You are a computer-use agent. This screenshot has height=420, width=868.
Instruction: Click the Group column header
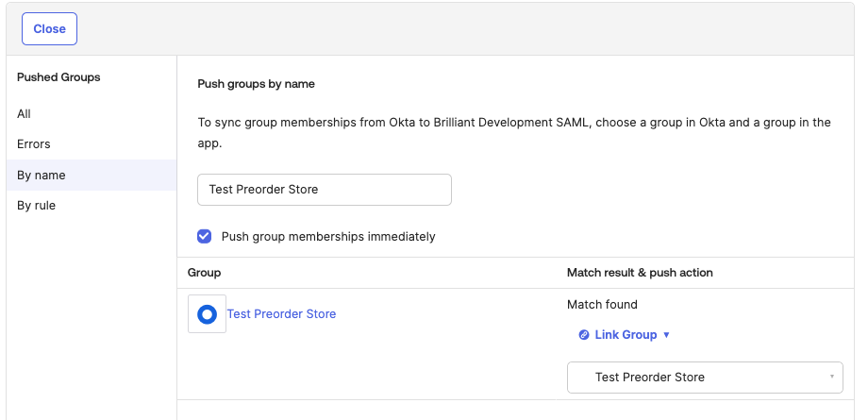tap(205, 273)
